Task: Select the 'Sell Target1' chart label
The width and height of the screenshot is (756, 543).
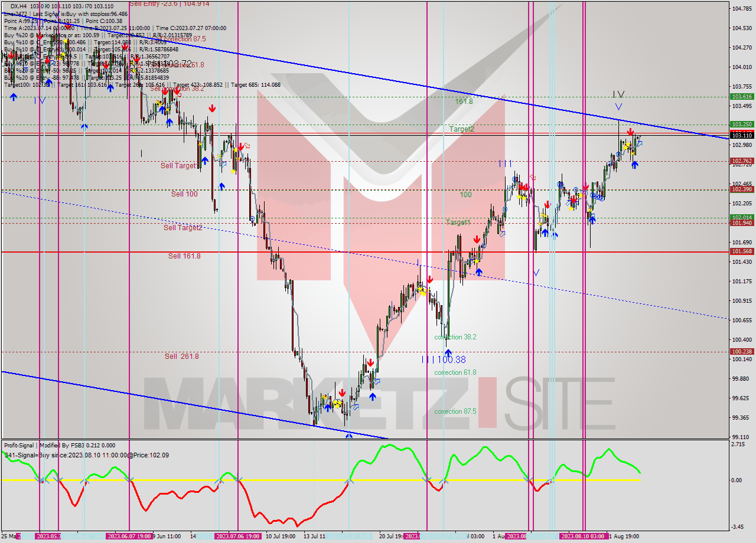Action: [178, 166]
